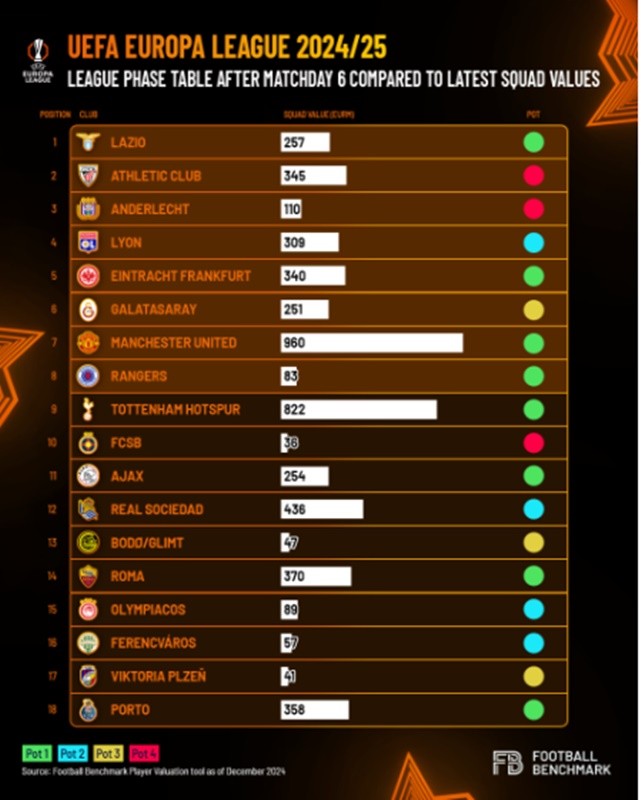Select the Manchester United crest icon

[88, 342]
